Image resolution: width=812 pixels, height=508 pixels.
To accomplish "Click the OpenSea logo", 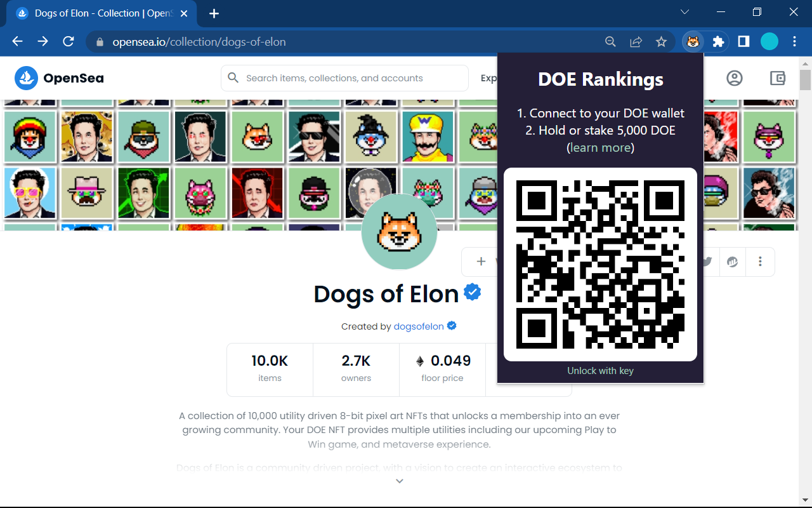I will coord(59,78).
